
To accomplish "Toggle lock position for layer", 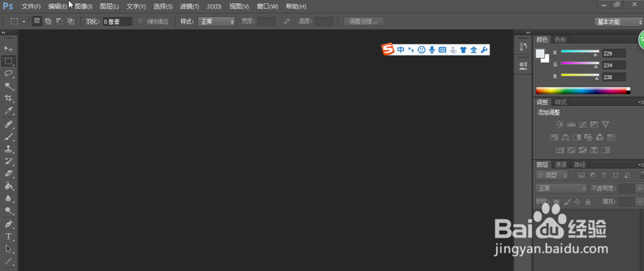I will (577, 201).
